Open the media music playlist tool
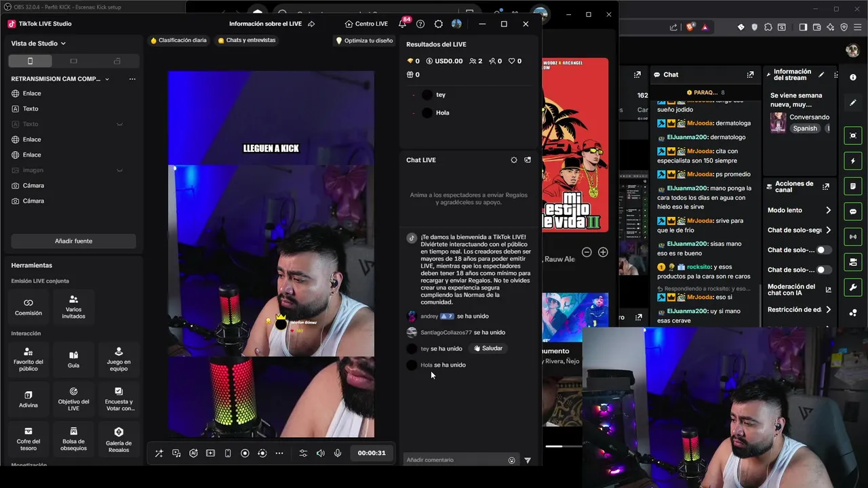Screen dimensions: 868x488 [176, 453]
